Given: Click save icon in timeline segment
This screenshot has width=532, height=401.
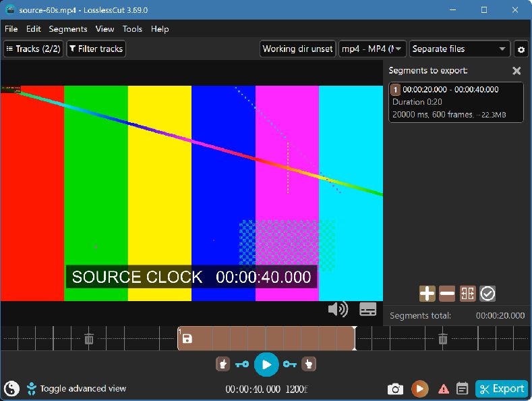Looking at the screenshot, I should coord(187,338).
